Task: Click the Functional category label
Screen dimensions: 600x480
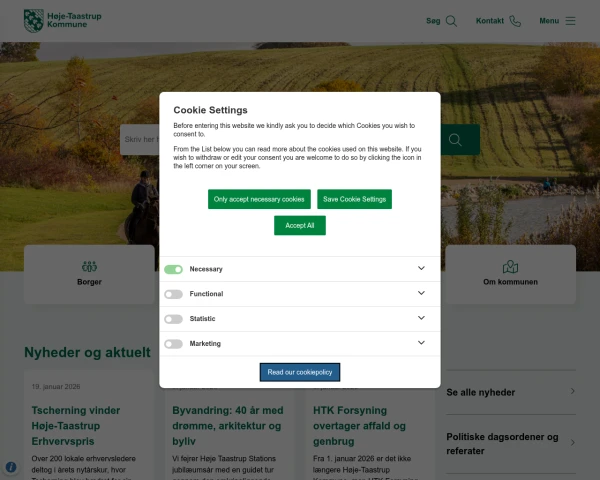Action: 206,294
